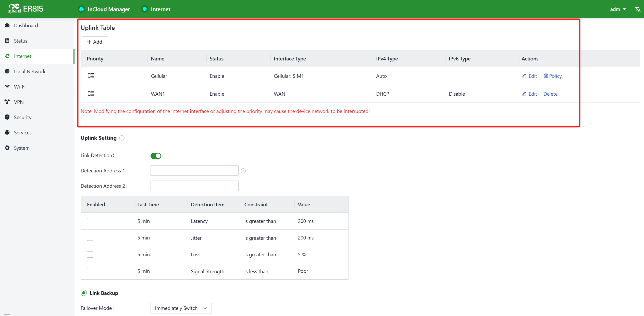Enable the Latency detection checkbox
The width and height of the screenshot is (644, 316).
[90, 221]
